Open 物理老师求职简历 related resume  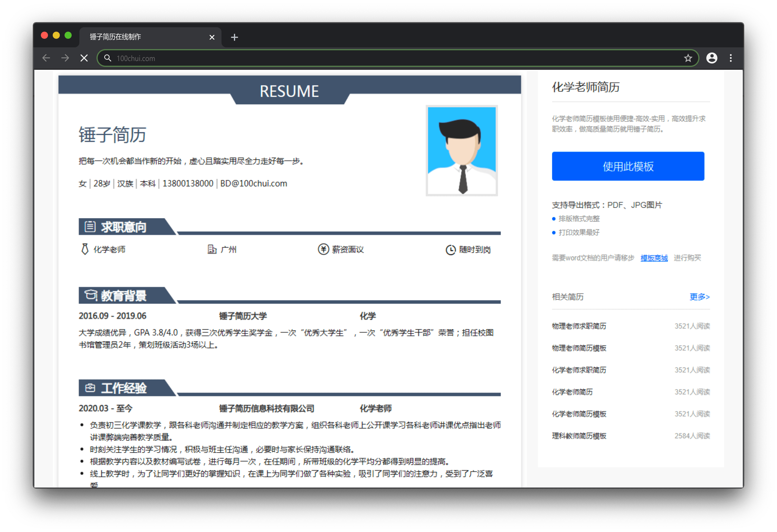[579, 326]
